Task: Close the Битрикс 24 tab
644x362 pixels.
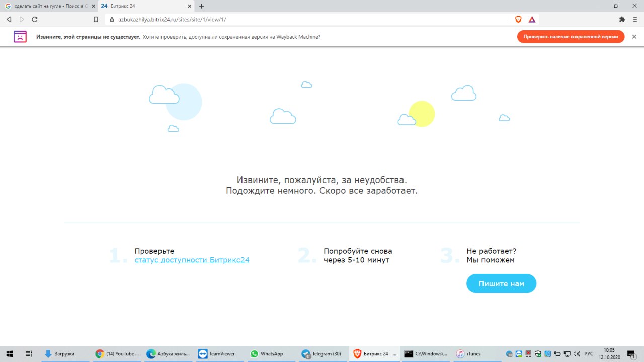Action: coord(190,6)
